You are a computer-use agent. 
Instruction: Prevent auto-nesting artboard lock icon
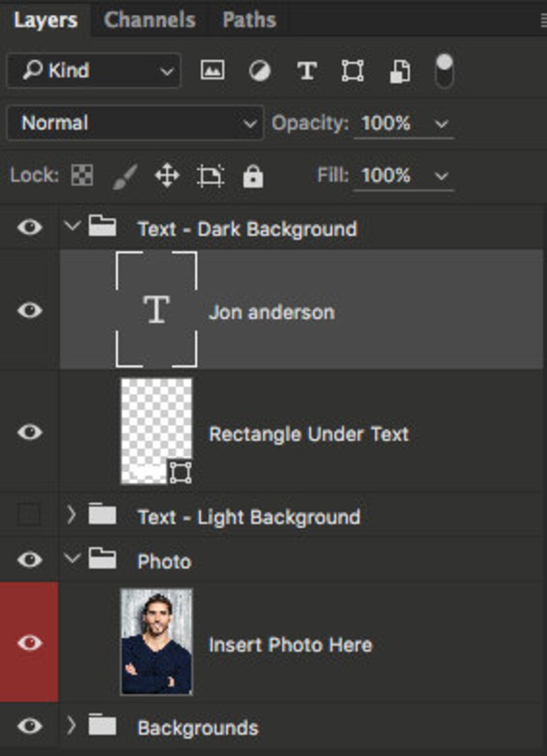210,176
